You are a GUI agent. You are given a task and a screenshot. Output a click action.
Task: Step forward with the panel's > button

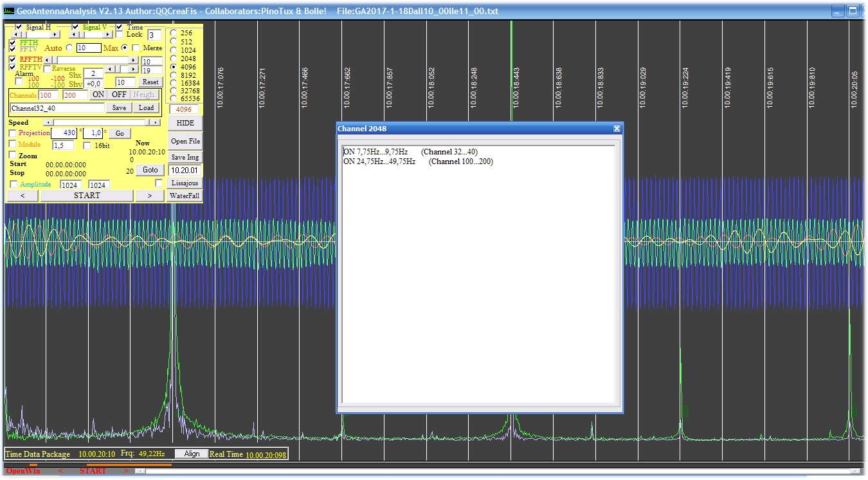(150, 196)
